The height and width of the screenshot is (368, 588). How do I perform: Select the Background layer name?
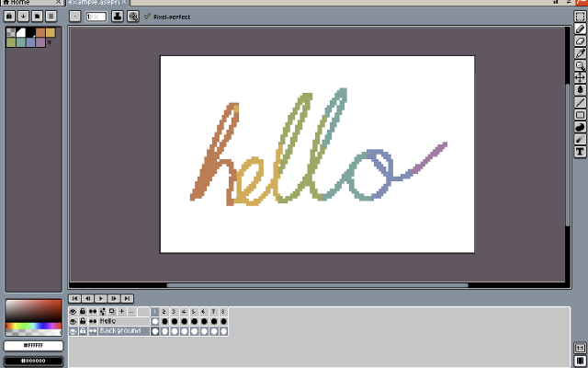tap(124, 331)
